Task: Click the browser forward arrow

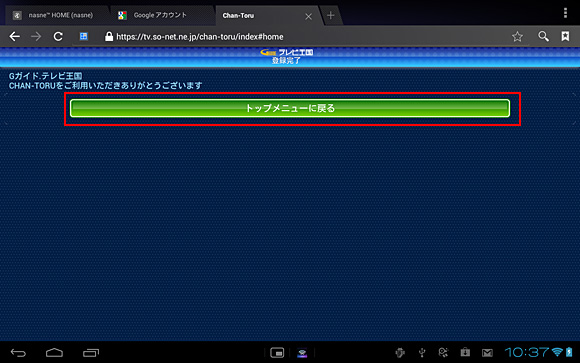Action: 36,36
